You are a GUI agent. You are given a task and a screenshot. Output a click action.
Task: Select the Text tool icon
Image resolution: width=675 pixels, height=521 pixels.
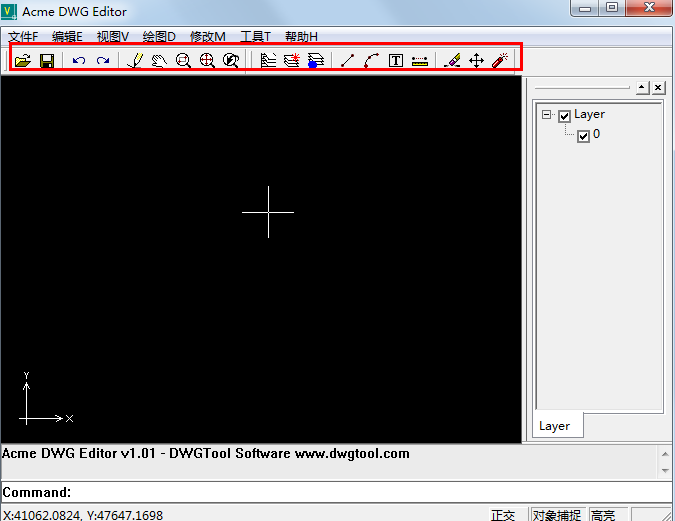[x=396, y=60]
